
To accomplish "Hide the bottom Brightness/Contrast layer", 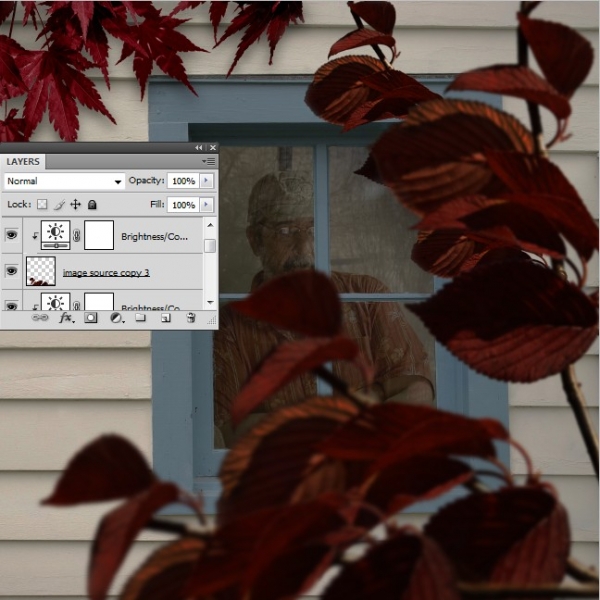I will (11, 306).
